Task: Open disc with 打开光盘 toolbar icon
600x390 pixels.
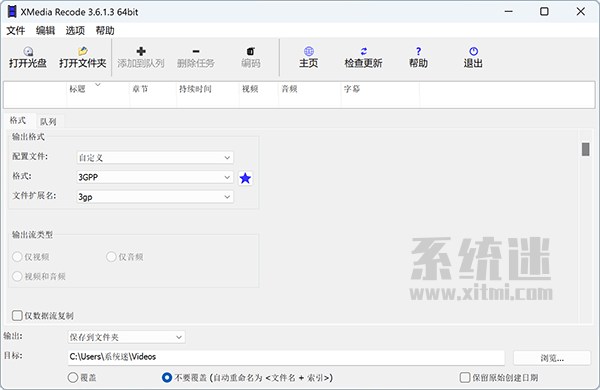Action: [28, 52]
